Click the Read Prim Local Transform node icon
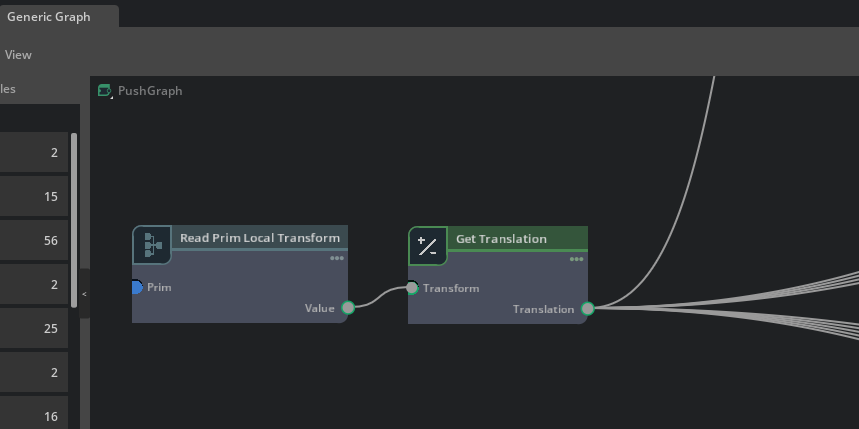This screenshot has width=859, height=429. (x=152, y=245)
